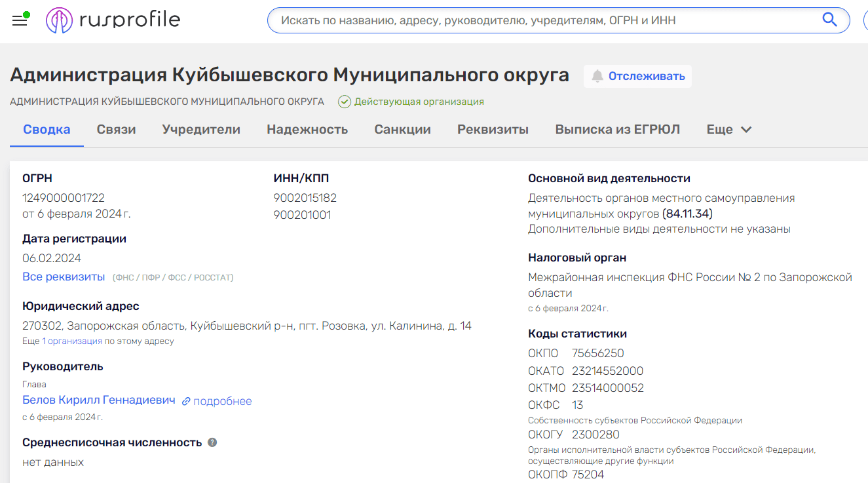This screenshot has height=483, width=868.
Task: Click the Отслеживать button
Action: coord(637,76)
